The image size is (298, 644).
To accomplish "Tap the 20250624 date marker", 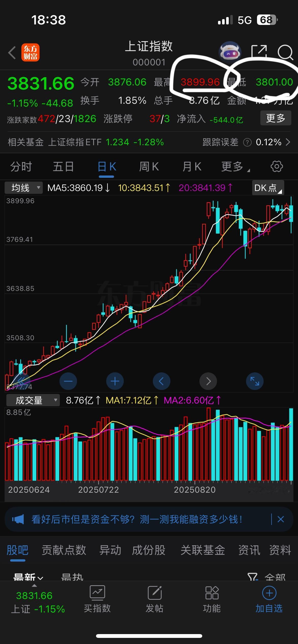I will (x=29, y=490).
